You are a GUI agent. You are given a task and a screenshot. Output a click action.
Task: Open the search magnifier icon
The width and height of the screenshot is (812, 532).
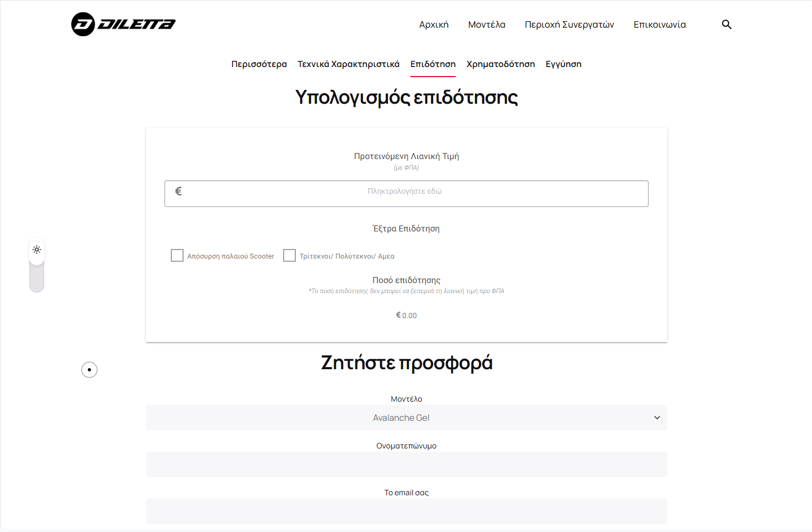click(726, 24)
